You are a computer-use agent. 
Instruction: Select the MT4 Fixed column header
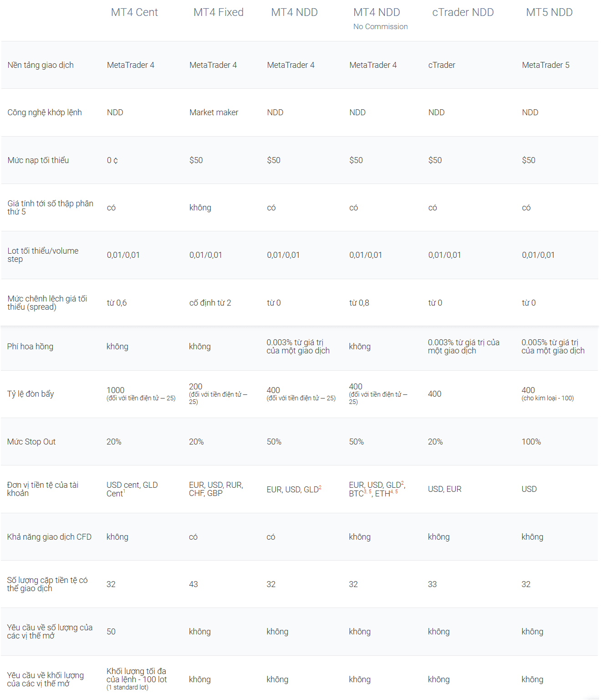219,12
